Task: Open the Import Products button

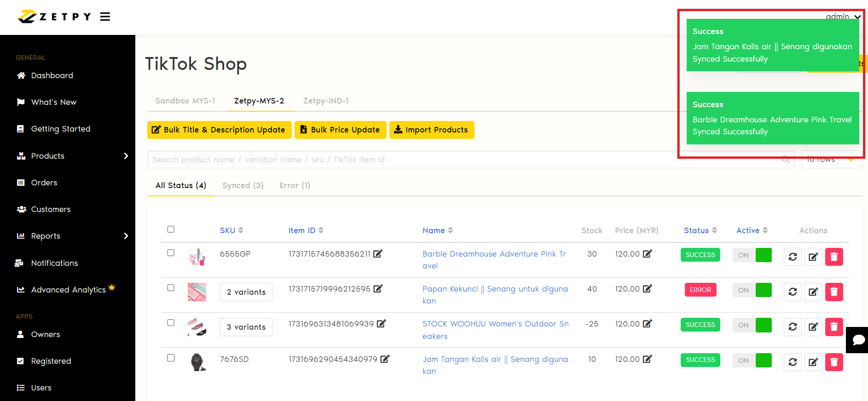Action: tap(431, 130)
